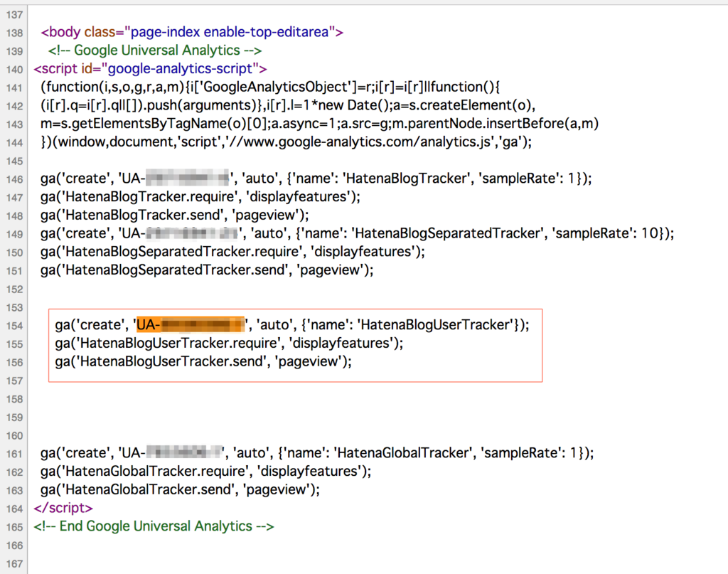Click 'HatenaBlogUserTracker.require' displayfeatures line
728x574 pixels.
230,344
